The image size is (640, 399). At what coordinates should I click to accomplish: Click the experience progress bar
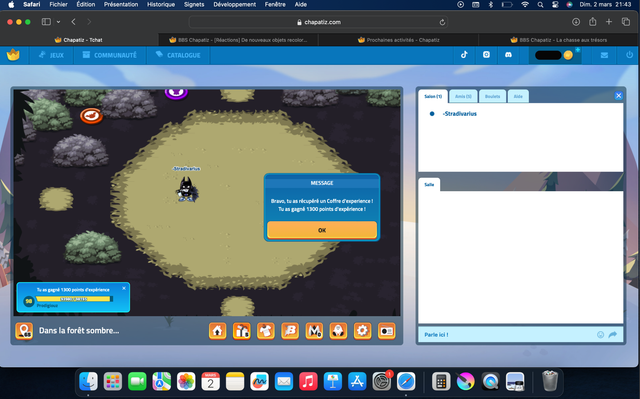click(74, 299)
